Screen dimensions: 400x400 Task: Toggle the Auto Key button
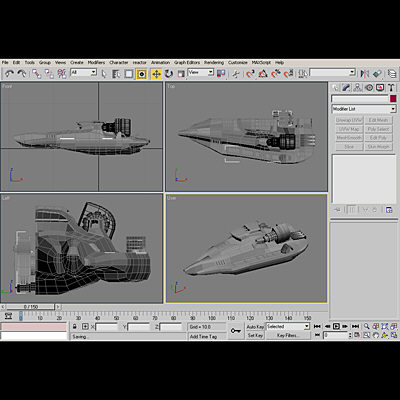point(255,327)
